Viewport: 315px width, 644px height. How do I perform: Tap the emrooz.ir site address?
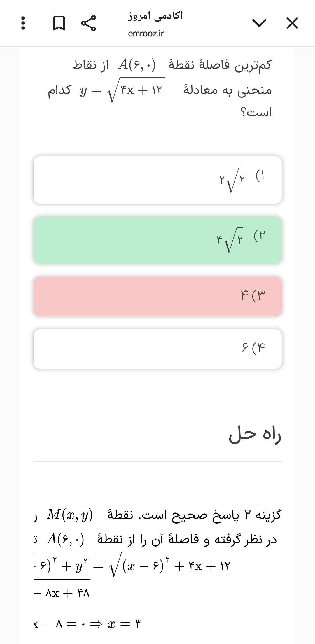[146, 34]
